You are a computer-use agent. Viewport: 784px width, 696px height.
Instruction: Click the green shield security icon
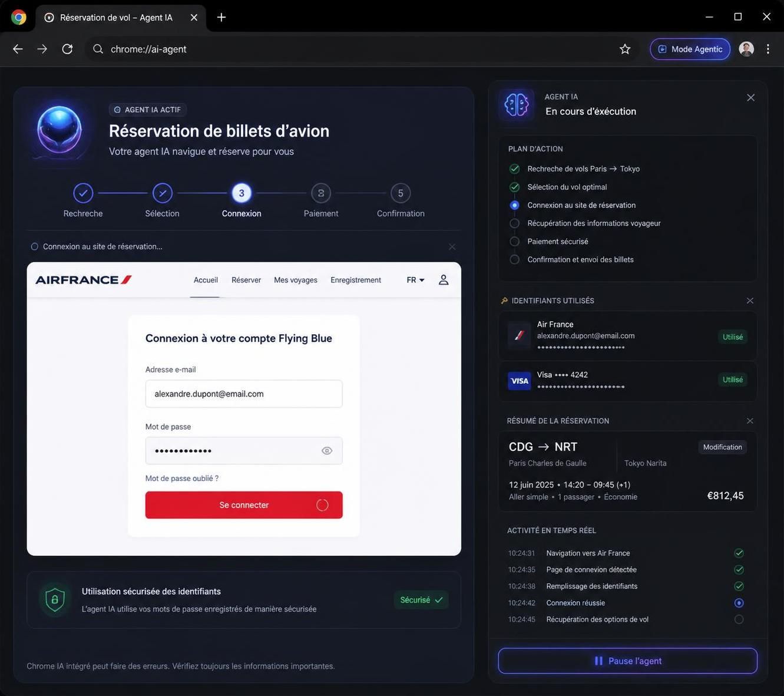pos(55,600)
